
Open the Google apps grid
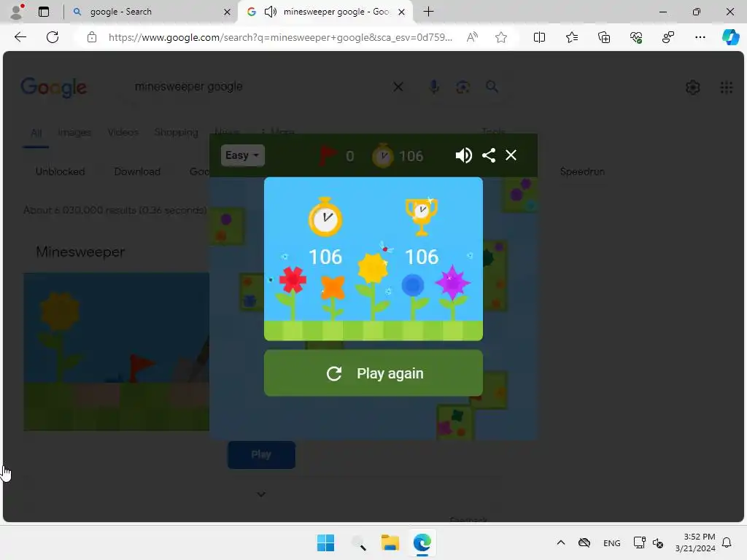pos(726,87)
